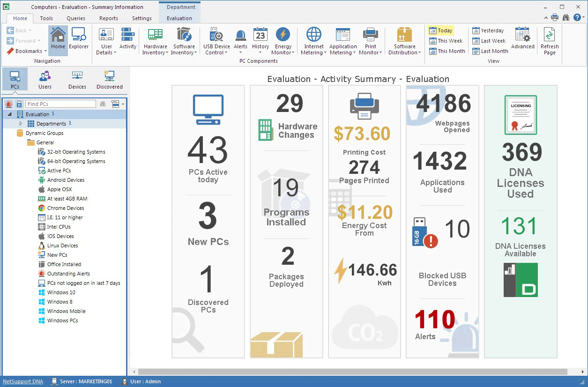Open the Home navigation button
Screen dimensions: 588x387
click(58, 40)
